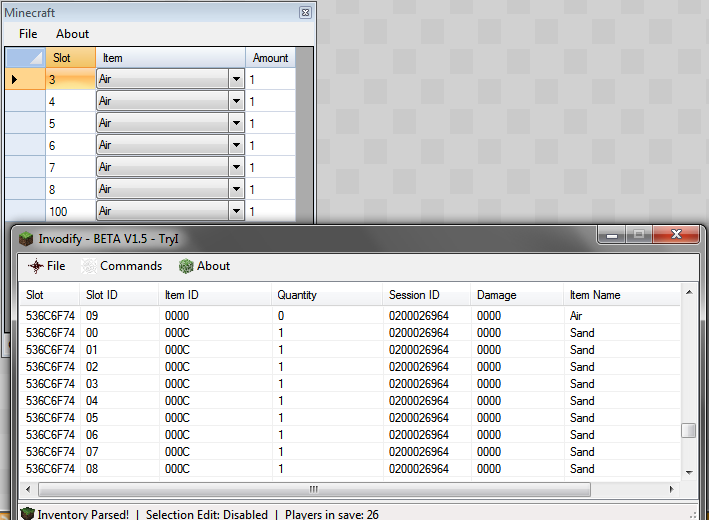Sort by the Quantity column header

click(297, 295)
